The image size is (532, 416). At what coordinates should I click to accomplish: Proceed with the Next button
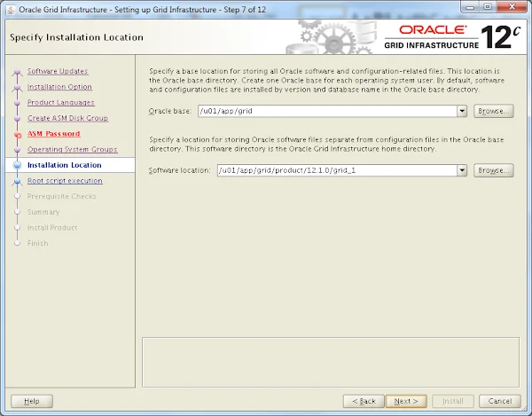pos(406,401)
